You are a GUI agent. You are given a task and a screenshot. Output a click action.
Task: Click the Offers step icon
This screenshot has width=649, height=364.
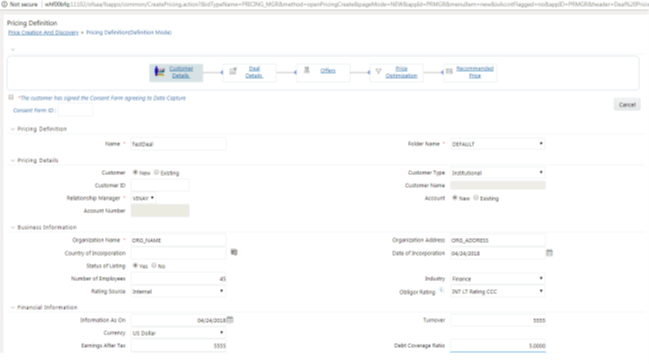[307, 70]
